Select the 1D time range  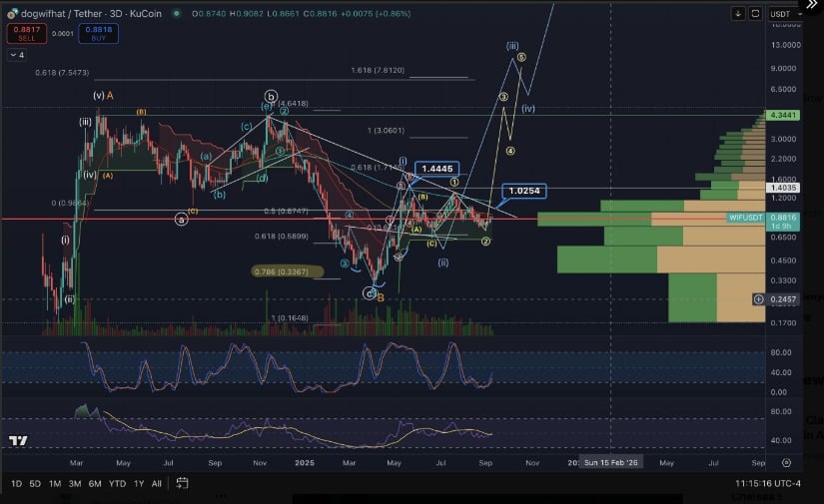16,483
